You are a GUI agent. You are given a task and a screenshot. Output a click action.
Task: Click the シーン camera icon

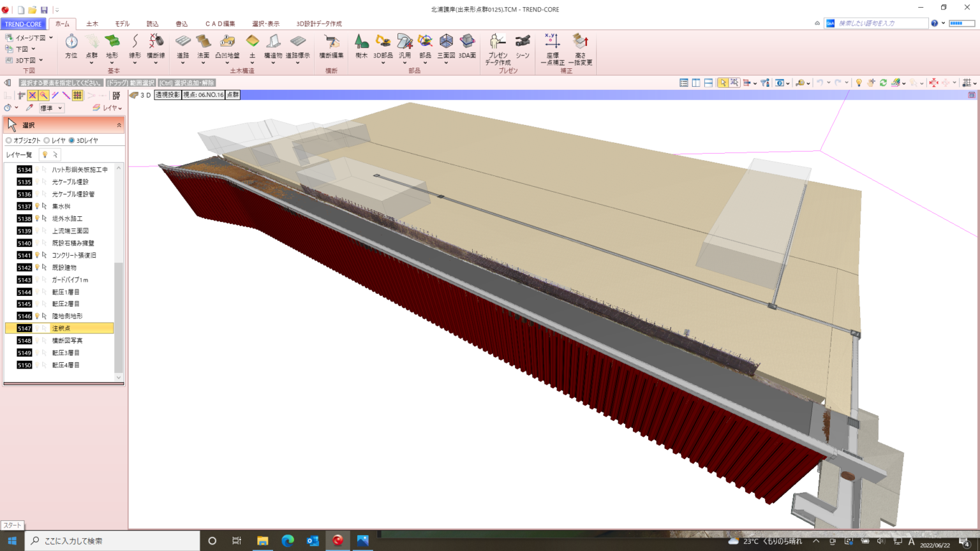(523, 42)
